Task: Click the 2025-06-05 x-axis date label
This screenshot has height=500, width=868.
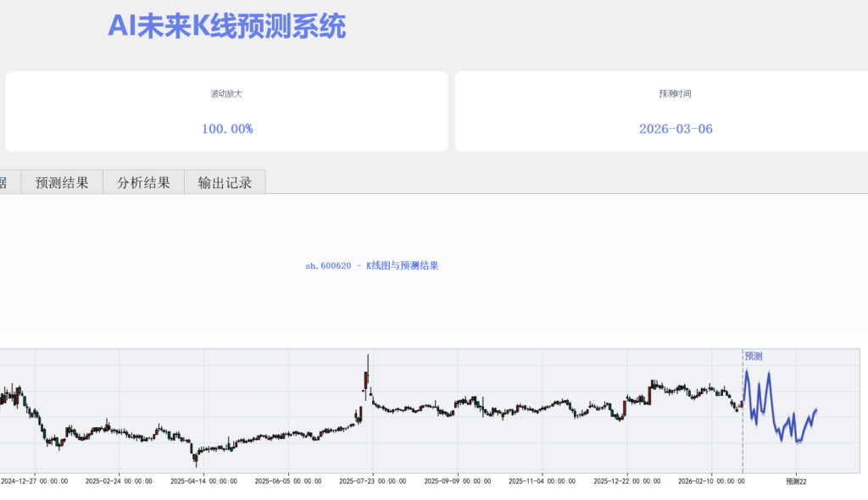Action: coord(288,481)
